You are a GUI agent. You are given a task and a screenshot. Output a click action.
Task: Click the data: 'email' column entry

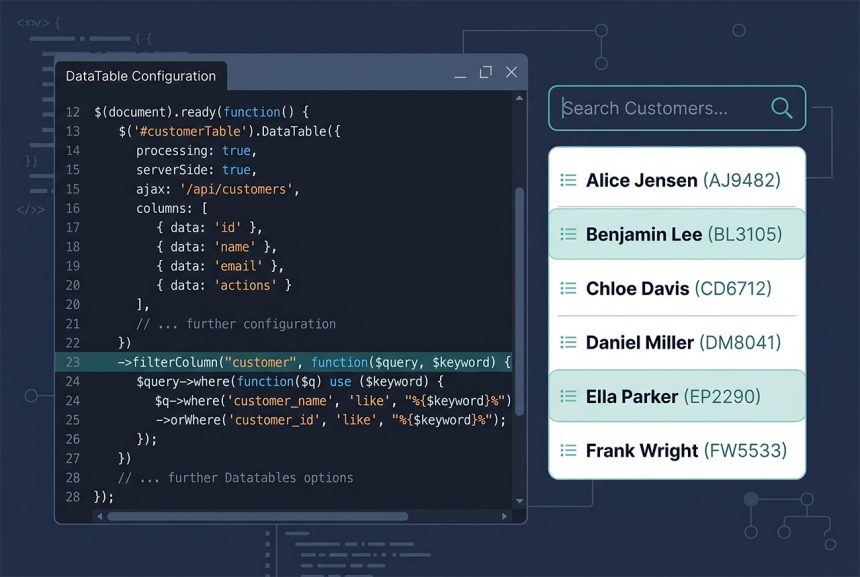pyautogui.click(x=220, y=266)
